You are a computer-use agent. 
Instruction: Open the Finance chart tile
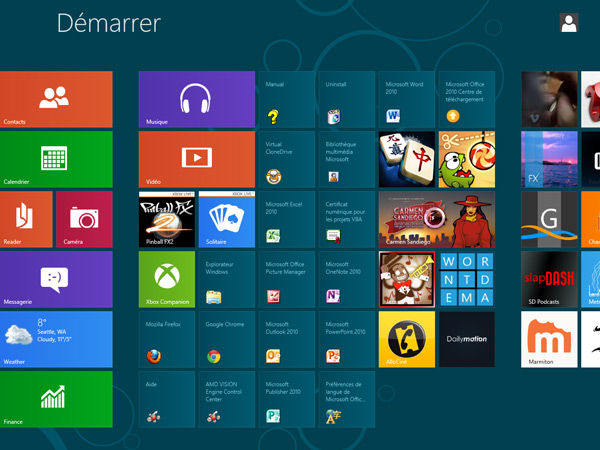[55, 399]
